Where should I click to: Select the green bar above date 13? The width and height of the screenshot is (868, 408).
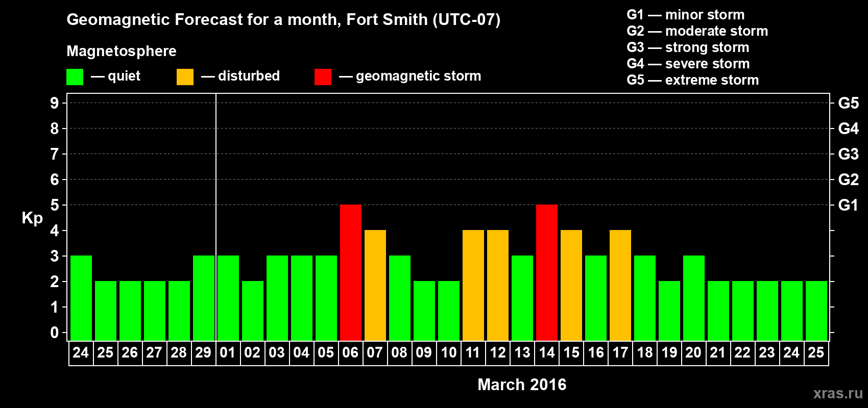tap(522, 298)
